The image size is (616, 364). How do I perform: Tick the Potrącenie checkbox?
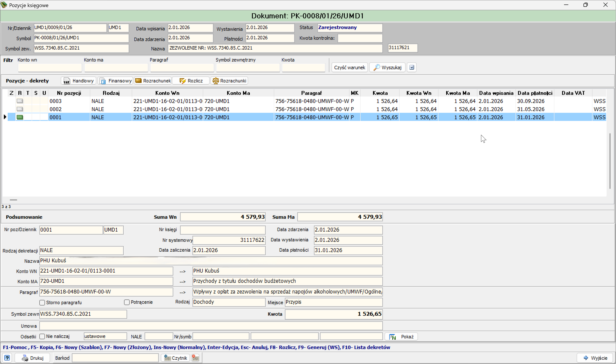pos(127,302)
